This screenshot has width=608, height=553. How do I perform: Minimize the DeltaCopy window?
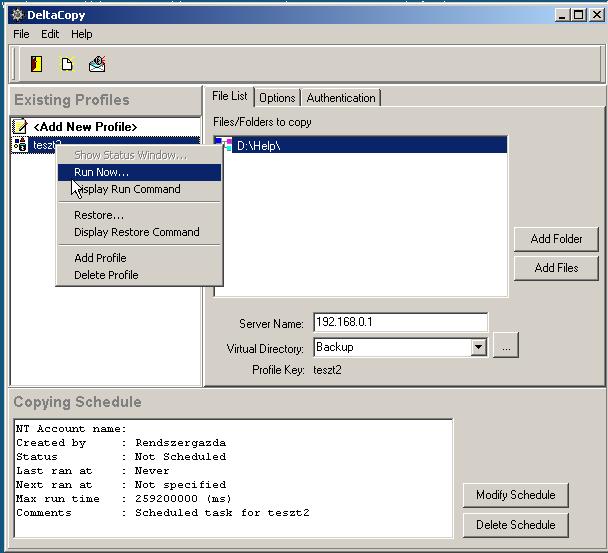[562, 15]
